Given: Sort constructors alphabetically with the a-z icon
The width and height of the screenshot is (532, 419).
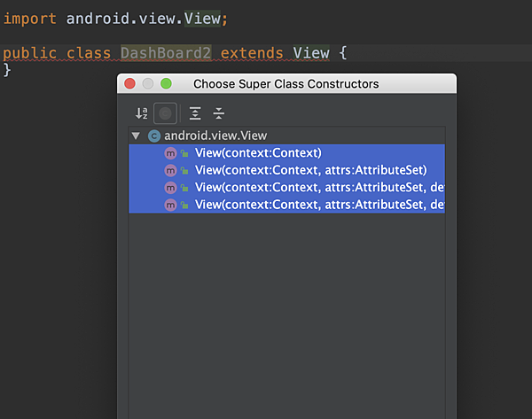Looking at the screenshot, I should (x=142, y=113).
